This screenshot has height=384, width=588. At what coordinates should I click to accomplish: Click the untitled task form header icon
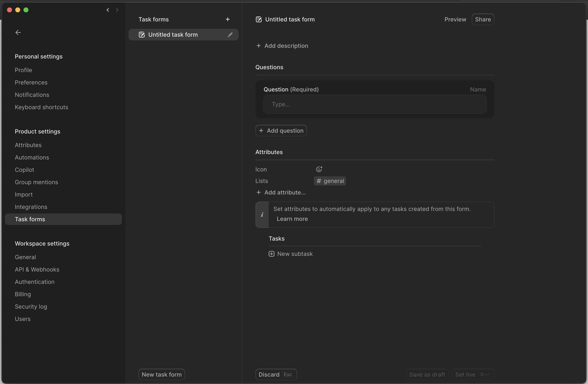tap(258, 19)
